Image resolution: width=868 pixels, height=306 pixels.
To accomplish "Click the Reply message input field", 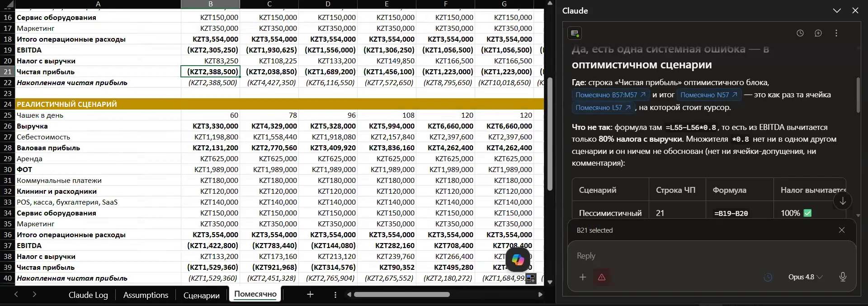I will click(x=712, y=256).
